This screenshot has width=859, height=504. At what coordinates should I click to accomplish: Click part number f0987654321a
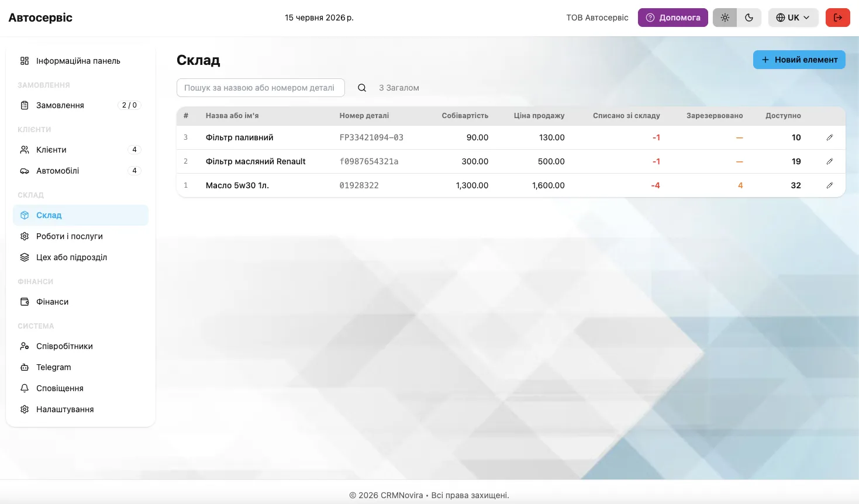click(369, 161)
